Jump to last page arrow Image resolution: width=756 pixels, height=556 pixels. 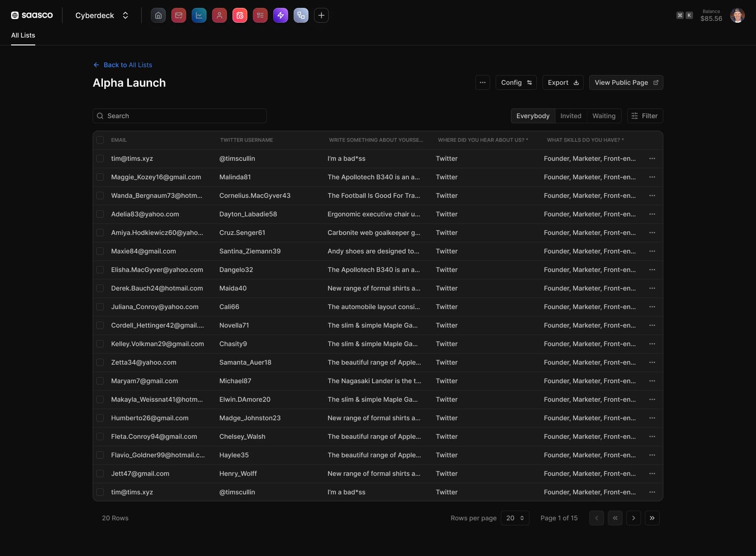coord(652,518)
